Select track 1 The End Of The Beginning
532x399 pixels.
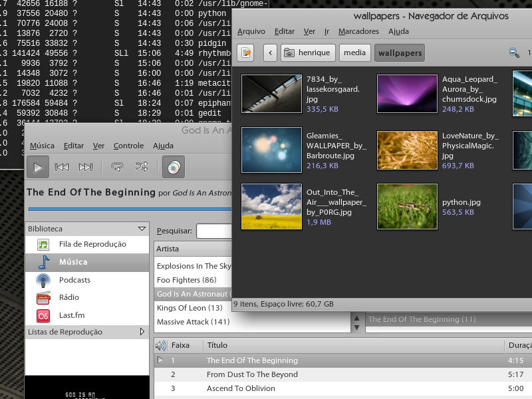[x=343, y=360]
